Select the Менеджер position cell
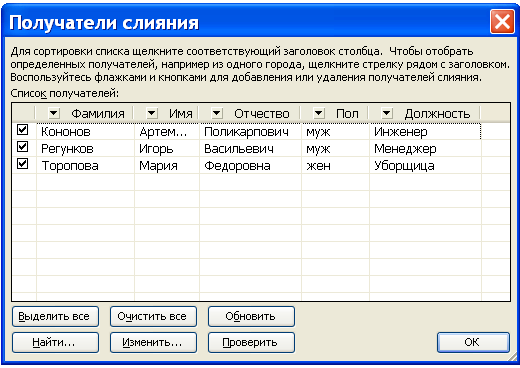 (x=425, y=148)
